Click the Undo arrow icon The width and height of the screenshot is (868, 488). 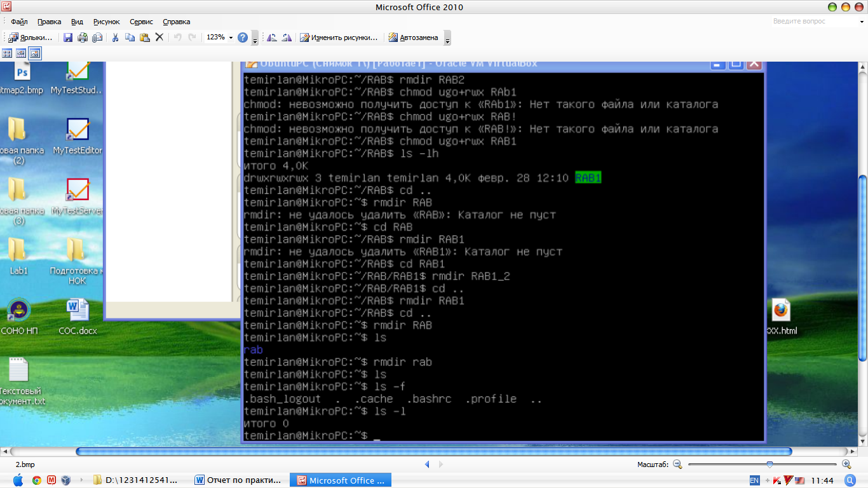click(177, 37)
